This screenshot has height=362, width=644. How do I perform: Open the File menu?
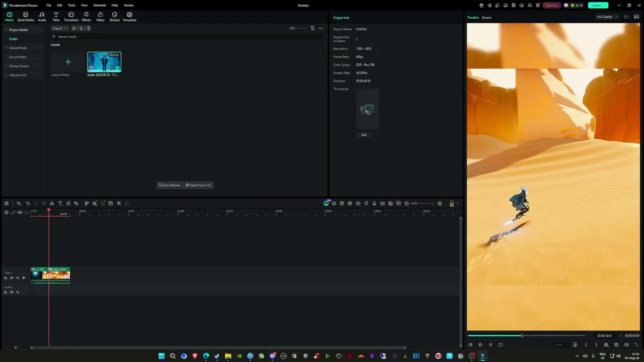point(49,6)
